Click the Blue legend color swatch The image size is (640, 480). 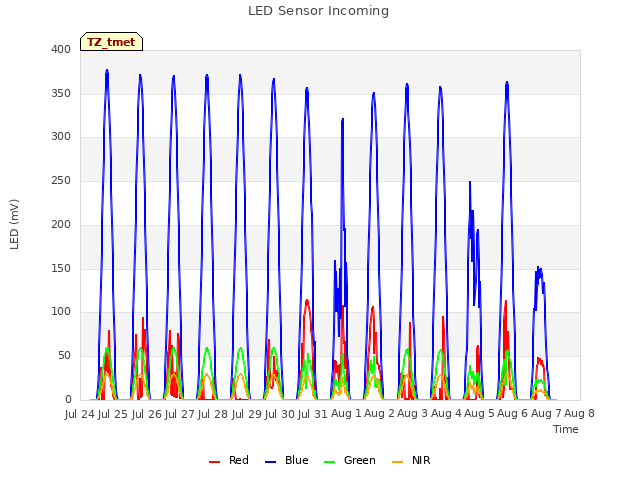click(x=271, y=462)
